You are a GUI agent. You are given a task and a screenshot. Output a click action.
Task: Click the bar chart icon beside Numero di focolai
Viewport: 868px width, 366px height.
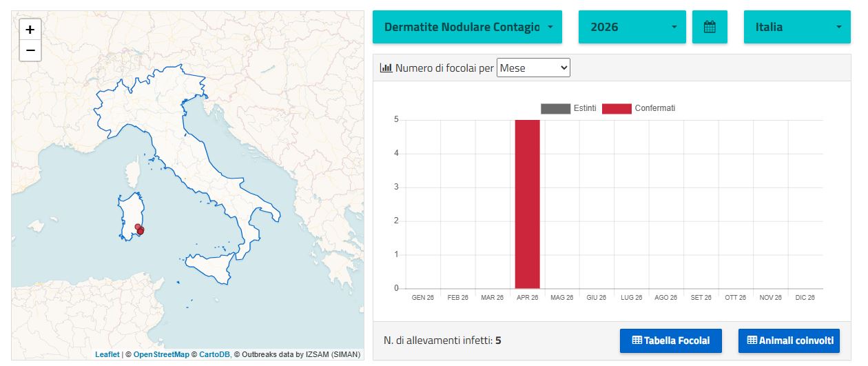[386, 68]
